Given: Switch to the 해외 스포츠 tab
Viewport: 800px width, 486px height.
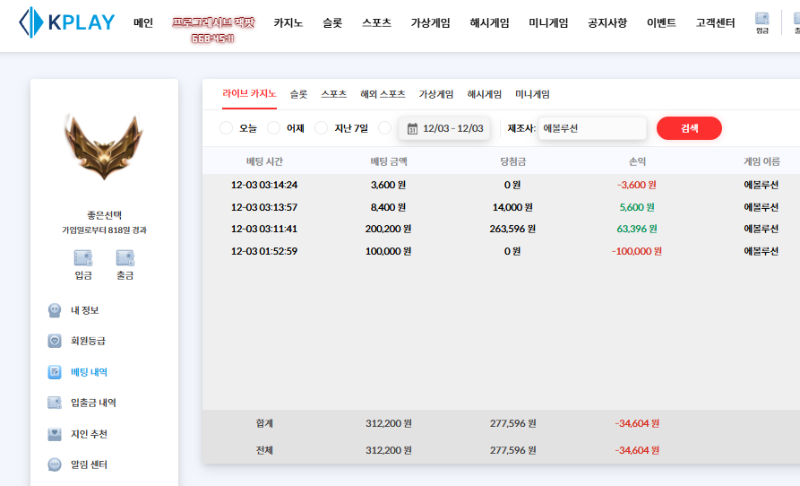Looking at the screenshot, I should 383,94.
